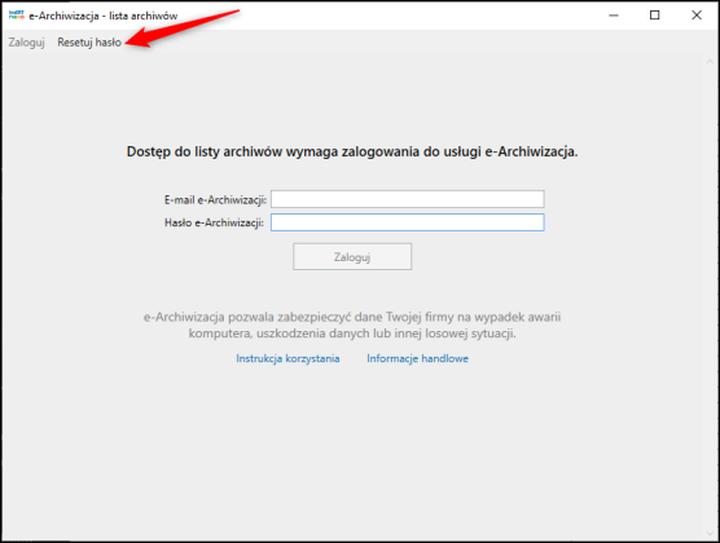
Task: Open the Informacje handlowe link
Action: pos(417,358)
